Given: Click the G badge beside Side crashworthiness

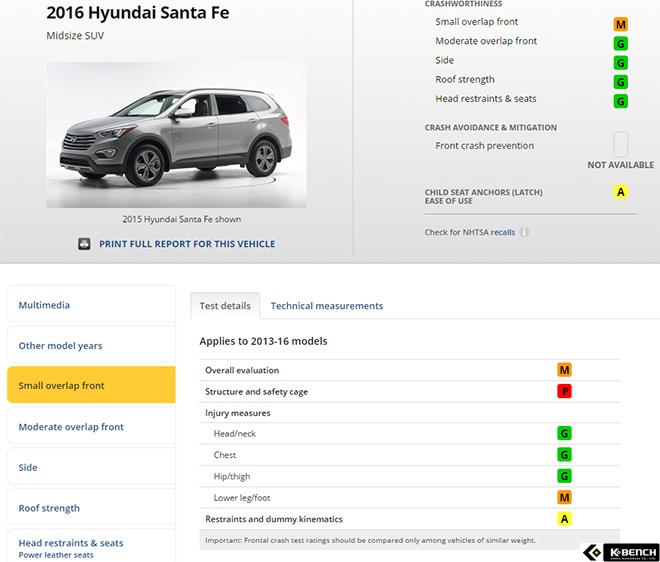Looking at the screenshot, I should pos(620,63).
